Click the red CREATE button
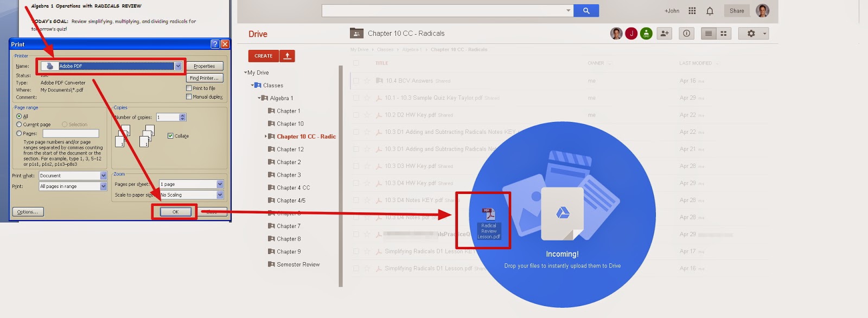This screenshot has height=318, width=868. point(264,56)
